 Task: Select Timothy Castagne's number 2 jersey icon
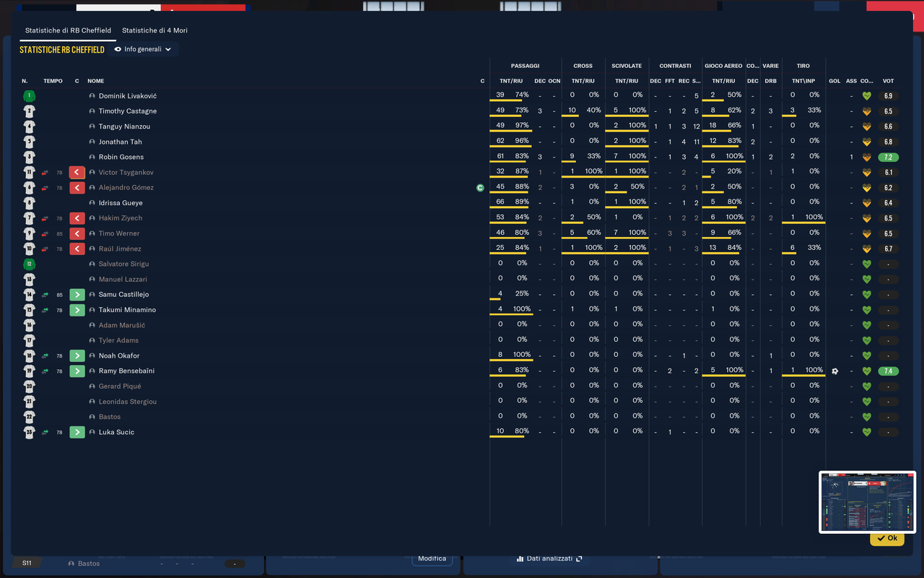[29, 111]
